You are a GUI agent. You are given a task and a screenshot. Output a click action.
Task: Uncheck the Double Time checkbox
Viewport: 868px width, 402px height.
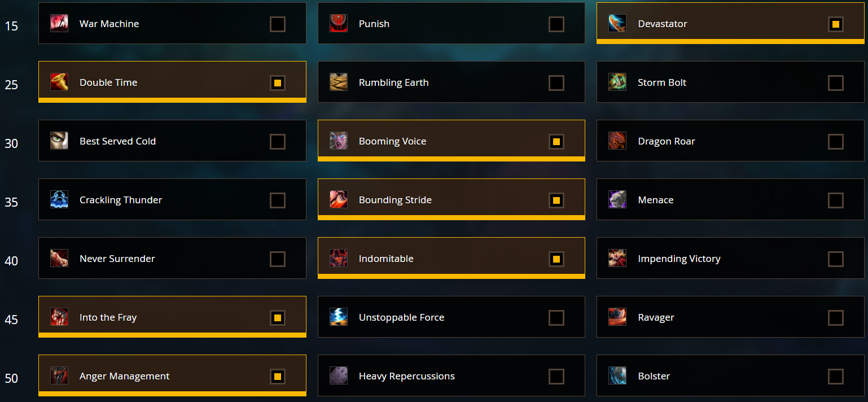tap(278, 83)
